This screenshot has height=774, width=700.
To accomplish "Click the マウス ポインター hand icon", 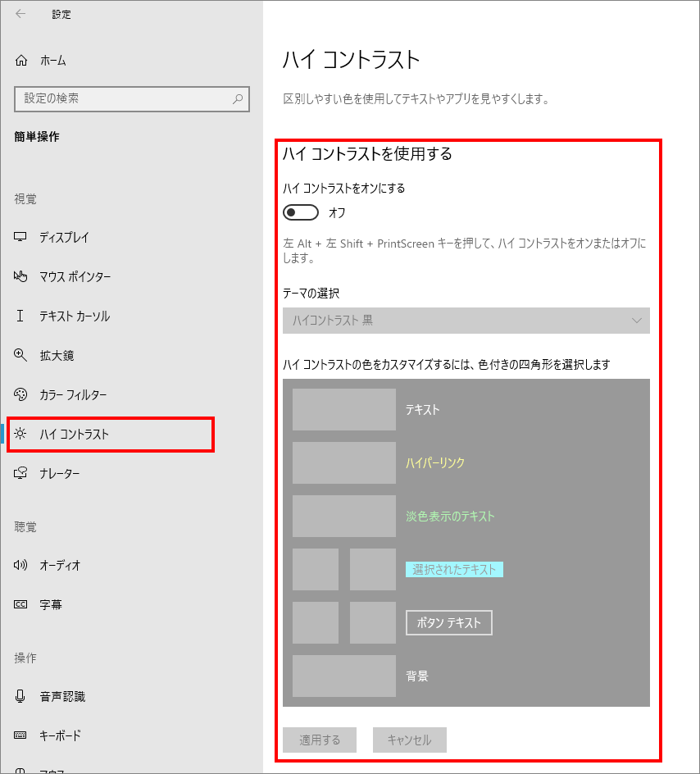I will (x=20, y=276).
